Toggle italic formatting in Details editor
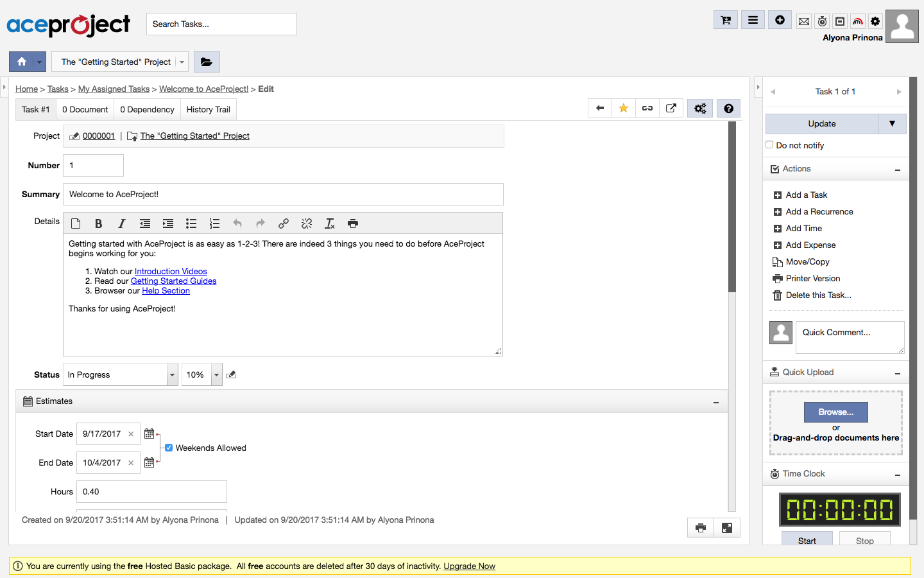 (x=122, y=223)
